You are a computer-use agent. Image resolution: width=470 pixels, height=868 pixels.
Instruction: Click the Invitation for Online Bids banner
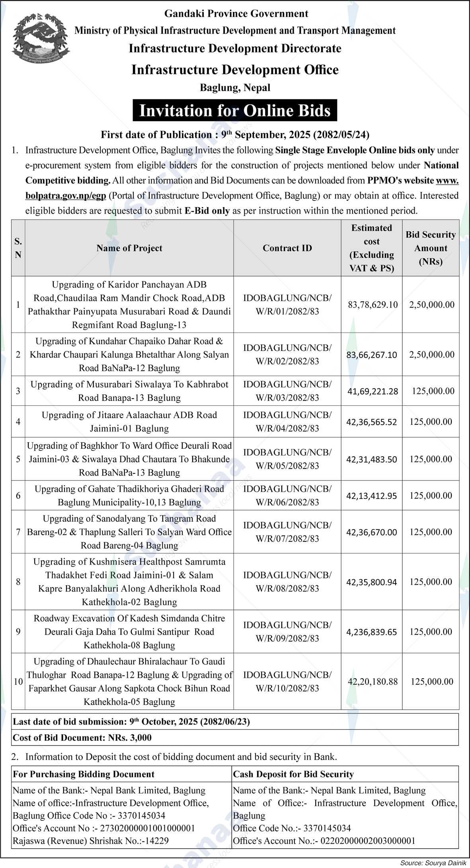pyautogui.click(x=235, y=111)
